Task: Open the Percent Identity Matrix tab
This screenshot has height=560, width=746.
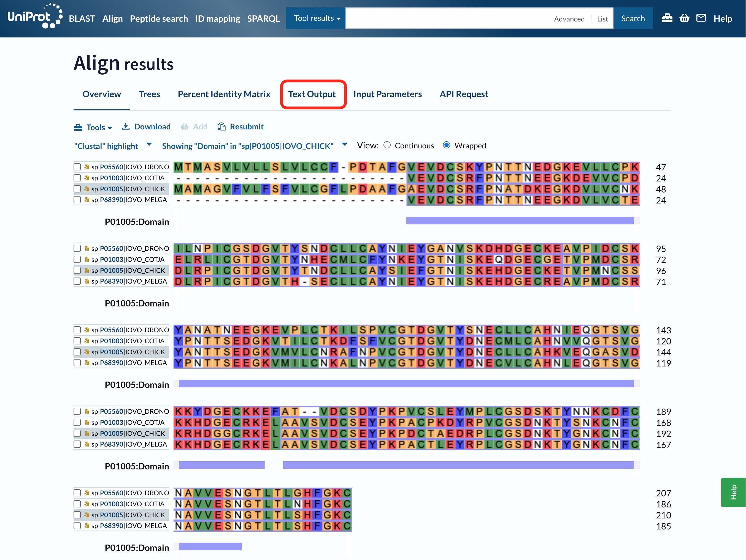Action: click(224, 94)
